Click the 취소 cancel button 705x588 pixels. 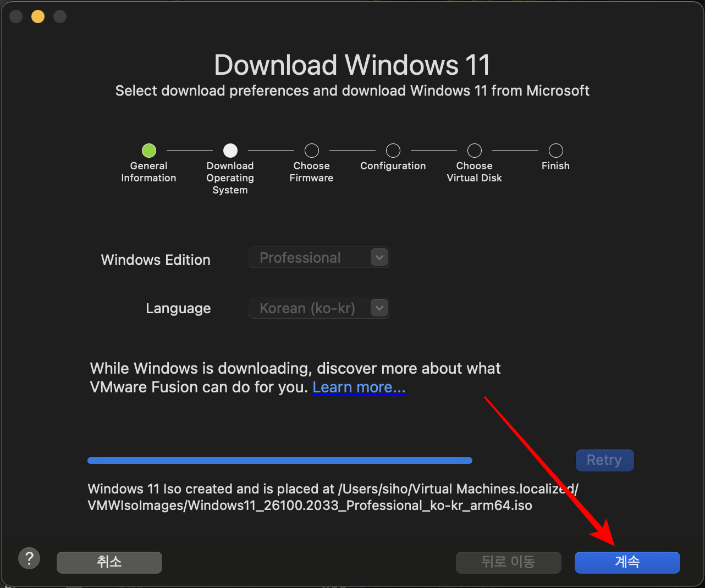109,562
